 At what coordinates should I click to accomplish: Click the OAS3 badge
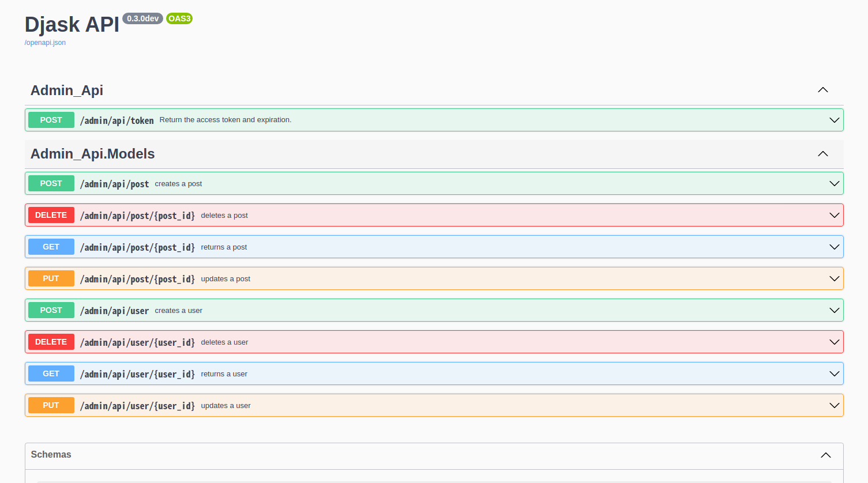[x=179, y=18]
